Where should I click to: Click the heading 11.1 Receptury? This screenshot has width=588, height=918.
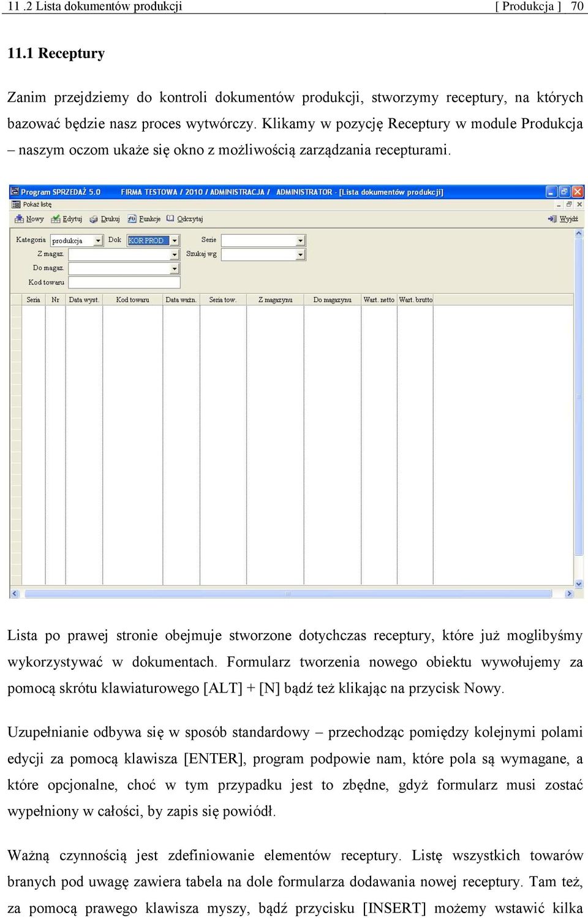(56, 53)
